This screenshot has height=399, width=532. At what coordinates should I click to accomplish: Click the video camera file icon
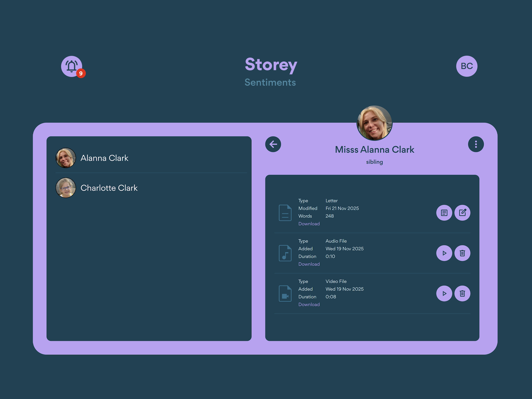285,293
